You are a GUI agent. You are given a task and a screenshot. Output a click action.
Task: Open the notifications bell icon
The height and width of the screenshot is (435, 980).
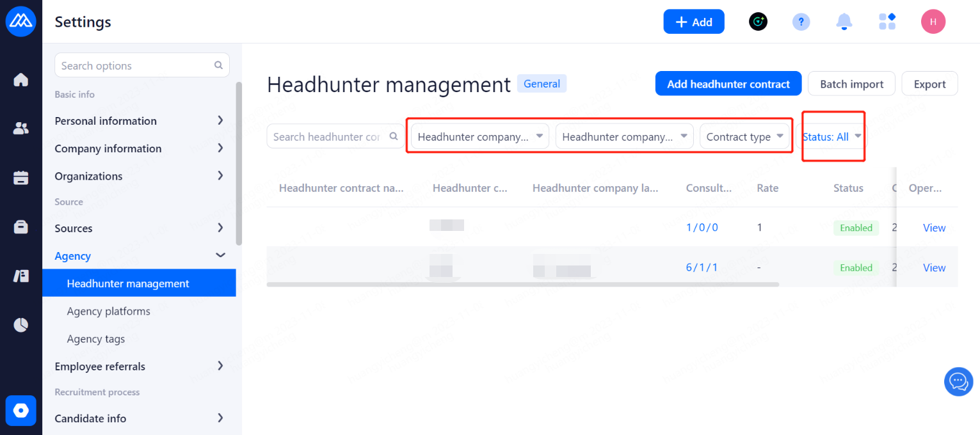[844, 22]
